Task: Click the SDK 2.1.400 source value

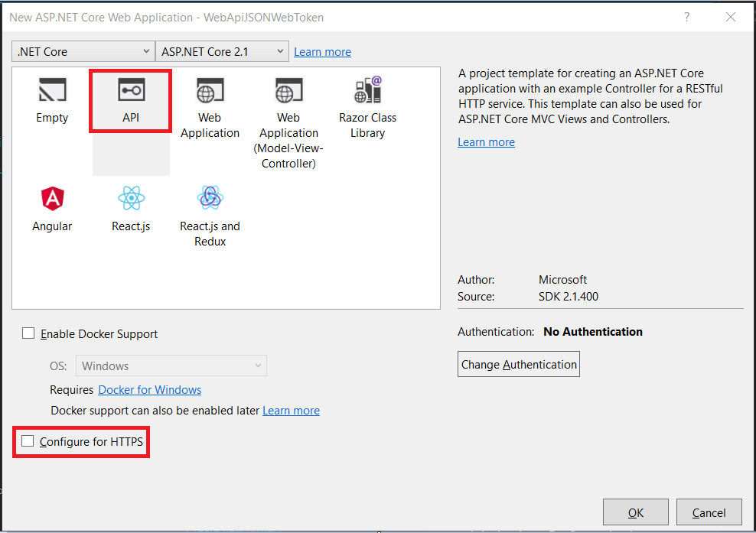Action: tap(569, 297)
